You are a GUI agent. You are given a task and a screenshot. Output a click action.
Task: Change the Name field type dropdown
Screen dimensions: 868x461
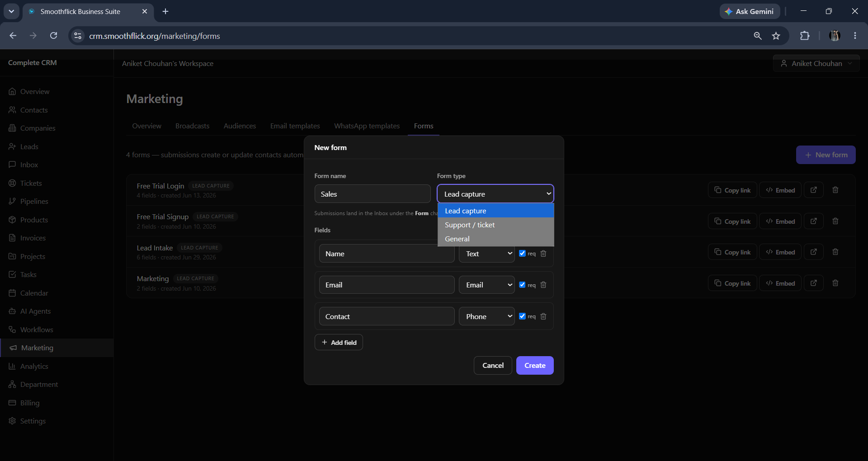point(487,254)
